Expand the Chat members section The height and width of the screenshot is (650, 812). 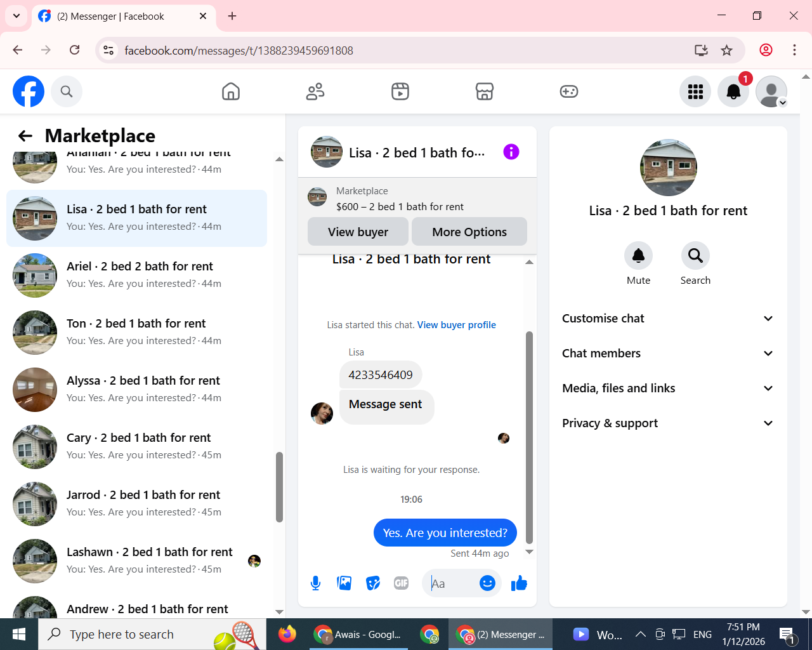668,354
